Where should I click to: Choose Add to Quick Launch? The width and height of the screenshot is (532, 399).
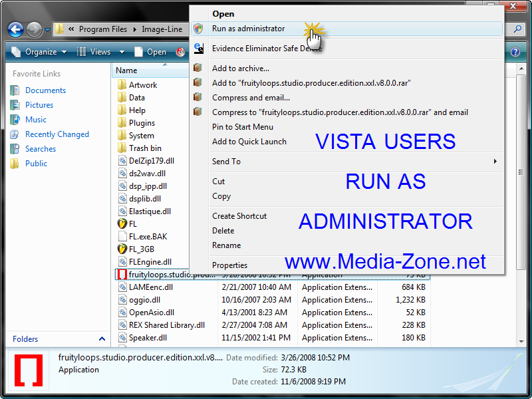click(x=346, y=142)
